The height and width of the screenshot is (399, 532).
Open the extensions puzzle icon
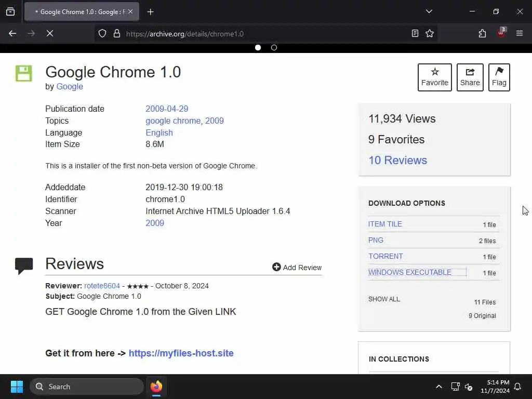pyautogui.click(x=482, y=34)
